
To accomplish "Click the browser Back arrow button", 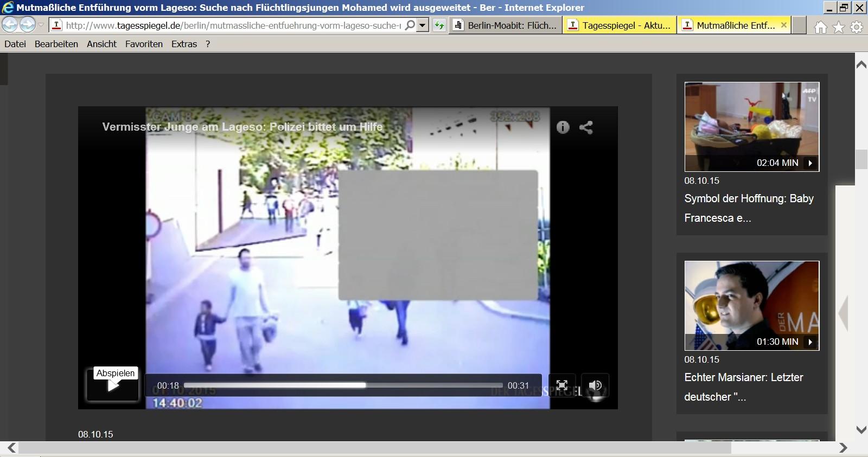I will [x=10, y=24].
